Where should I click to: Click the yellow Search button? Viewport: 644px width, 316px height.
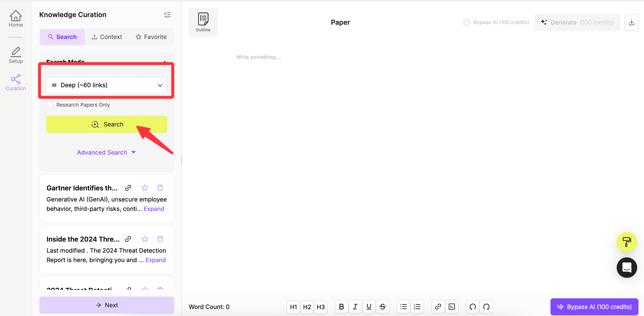107,124
